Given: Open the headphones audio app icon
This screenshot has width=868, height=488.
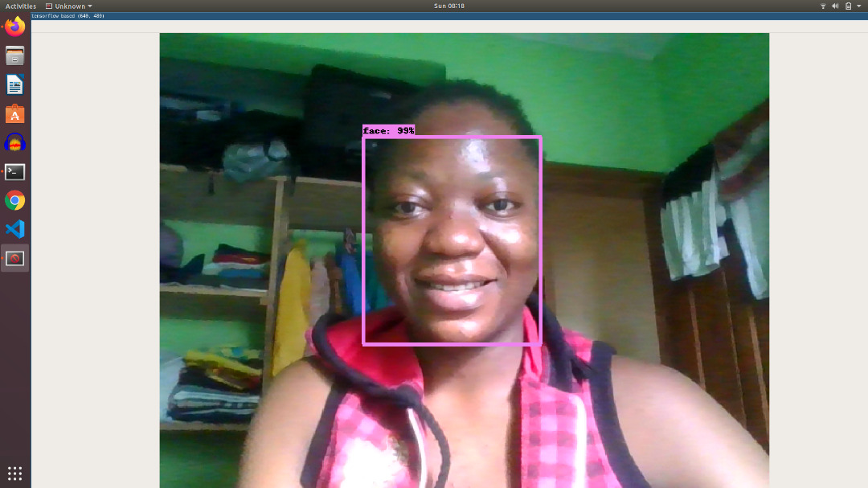Looking at the screenshot, I should tap(15, 143).
